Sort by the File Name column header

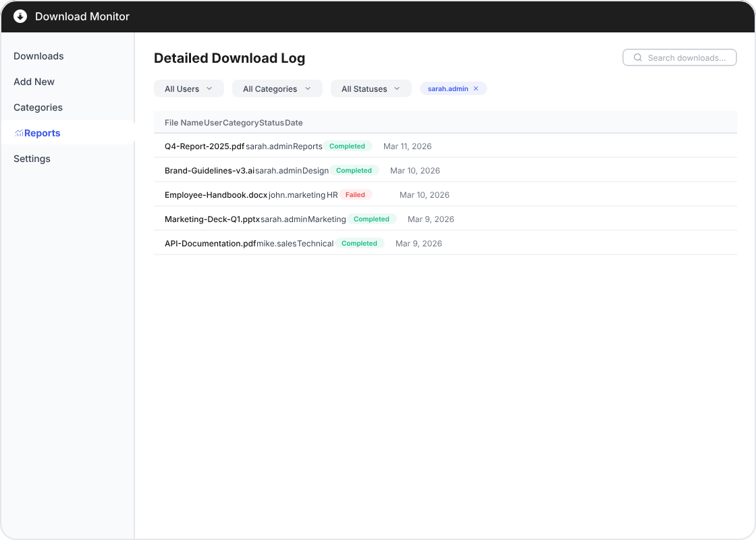(184, 123)
